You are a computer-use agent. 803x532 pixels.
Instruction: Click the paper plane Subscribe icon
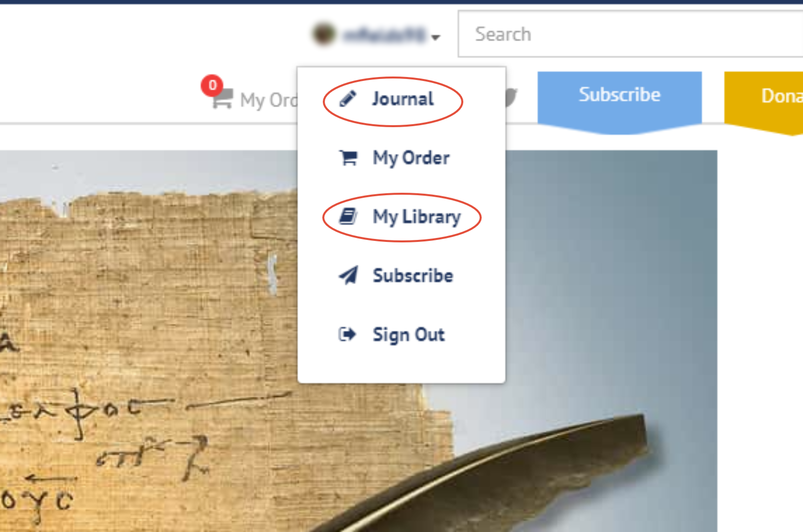(348, 275)
